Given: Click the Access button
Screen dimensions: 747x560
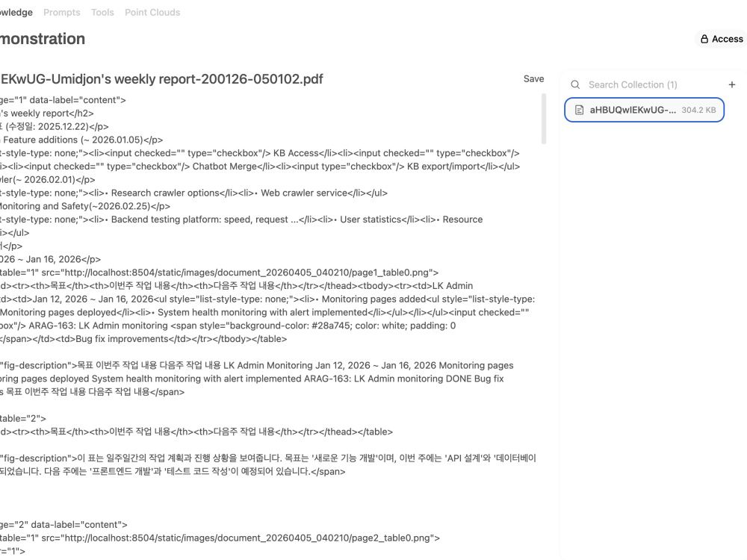Looking at the screenshot, I should click(722, 39).
